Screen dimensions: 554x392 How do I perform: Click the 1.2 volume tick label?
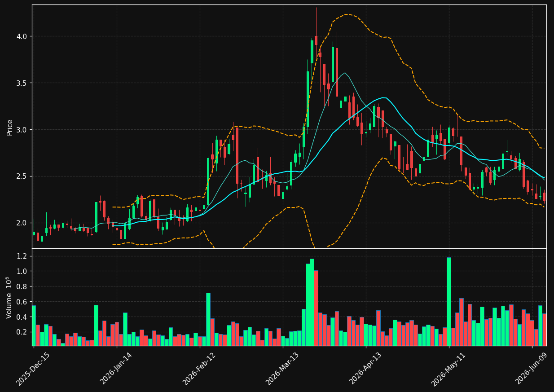tap(22, 256)
